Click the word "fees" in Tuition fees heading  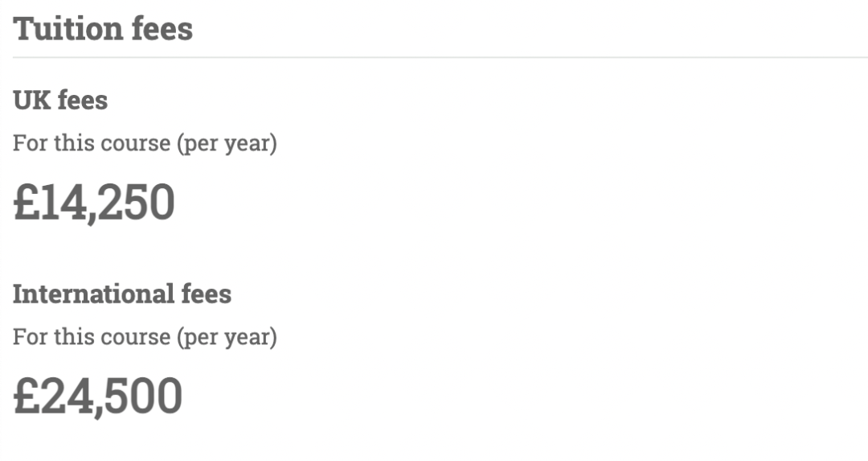click(162, 29)
